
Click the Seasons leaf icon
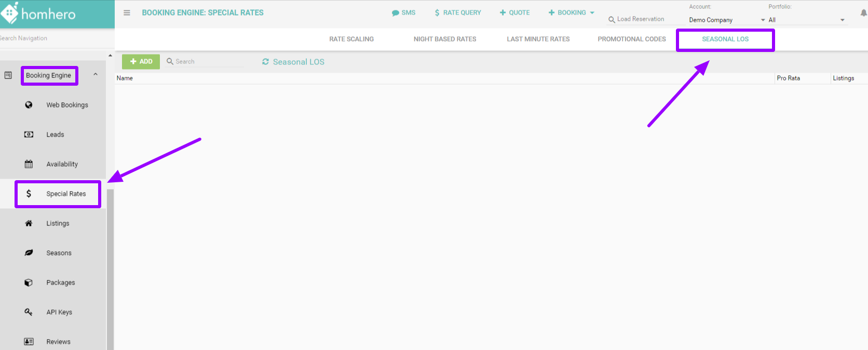[29, 253]
